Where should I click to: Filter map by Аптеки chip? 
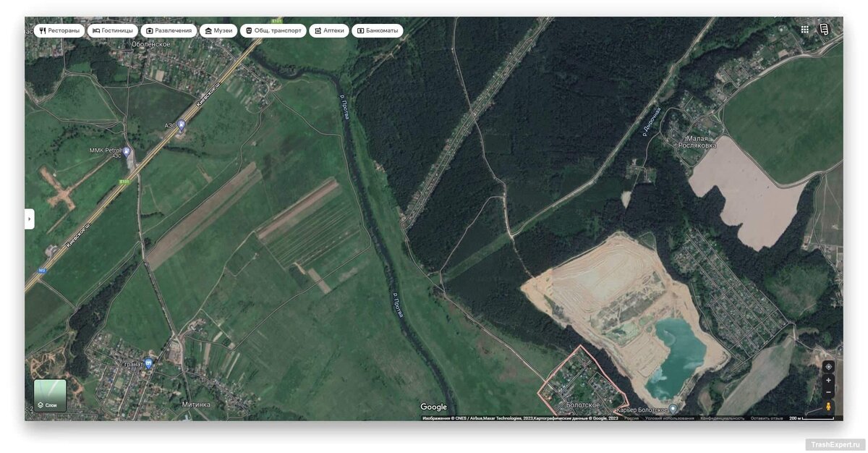coord(329,31)
